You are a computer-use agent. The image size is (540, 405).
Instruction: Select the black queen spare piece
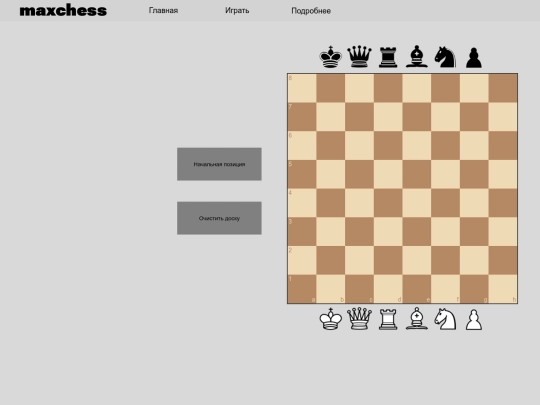pyautogui.click(x=359, y=57)
